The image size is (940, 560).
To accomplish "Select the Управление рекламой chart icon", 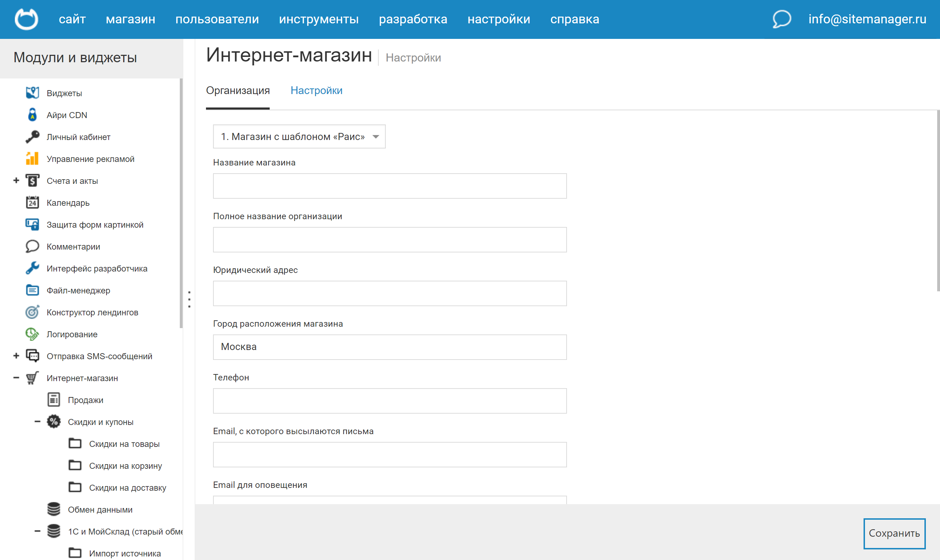I will (33, 158).
